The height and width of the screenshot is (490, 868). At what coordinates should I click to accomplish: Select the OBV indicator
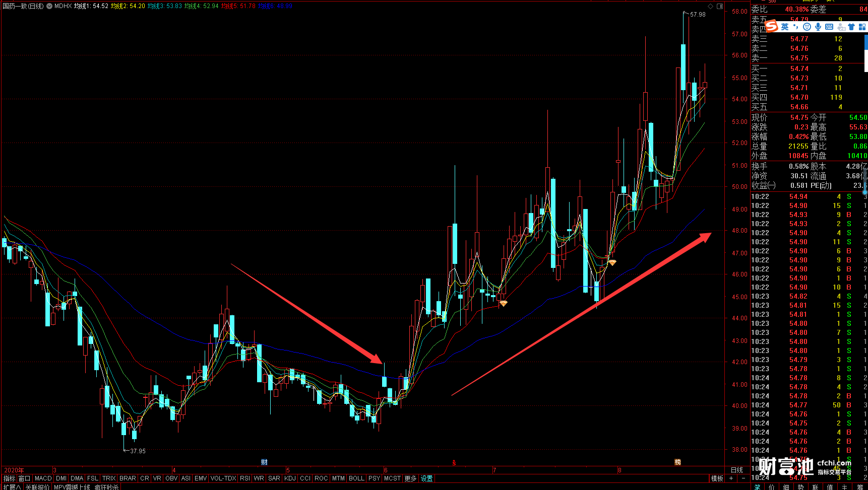171,478
